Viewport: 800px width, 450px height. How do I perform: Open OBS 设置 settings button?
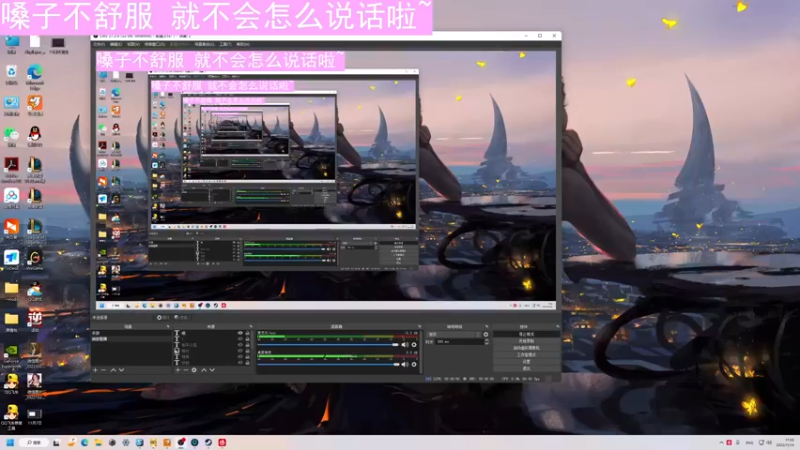(526, 361)
